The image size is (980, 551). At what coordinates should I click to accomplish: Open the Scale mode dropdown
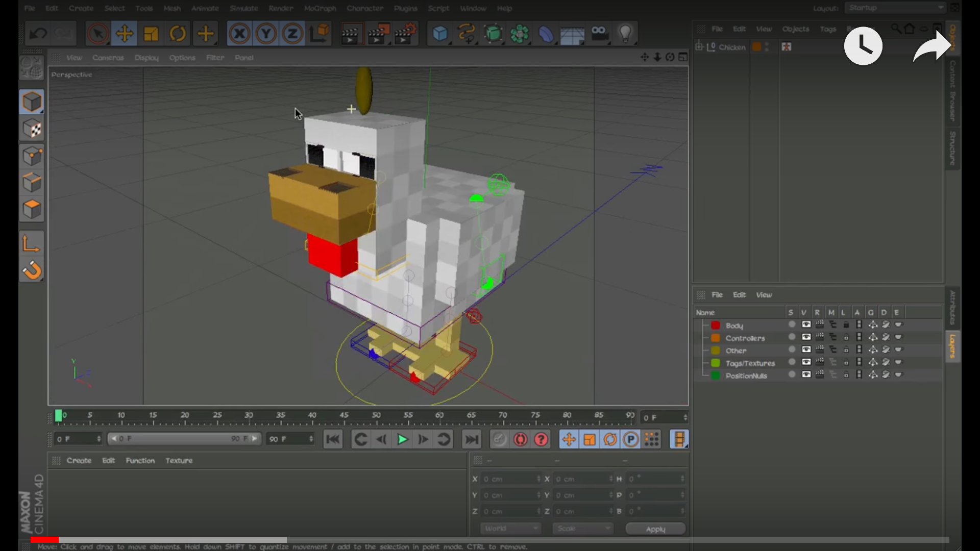click(583, 529)
